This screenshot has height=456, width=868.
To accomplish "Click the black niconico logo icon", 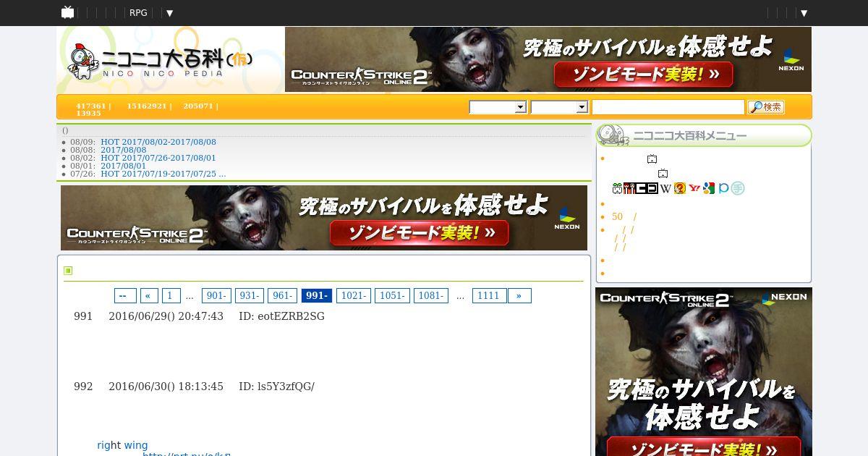I will click(647, 188).
